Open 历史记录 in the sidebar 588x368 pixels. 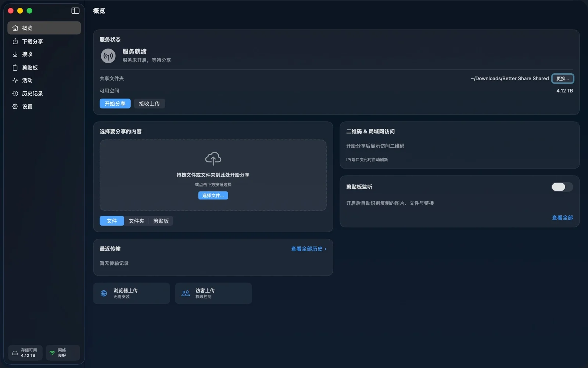(x=44, y=93)
